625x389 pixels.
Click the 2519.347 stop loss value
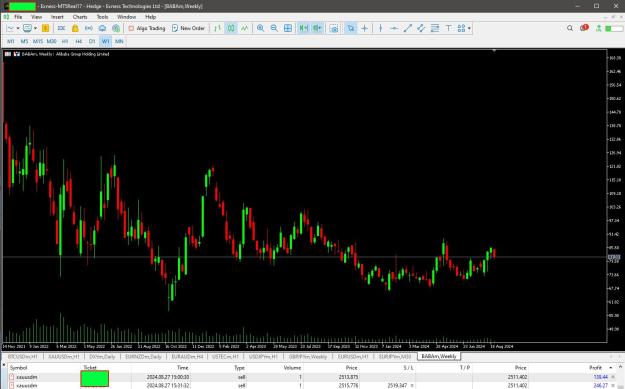click(397, 385)
